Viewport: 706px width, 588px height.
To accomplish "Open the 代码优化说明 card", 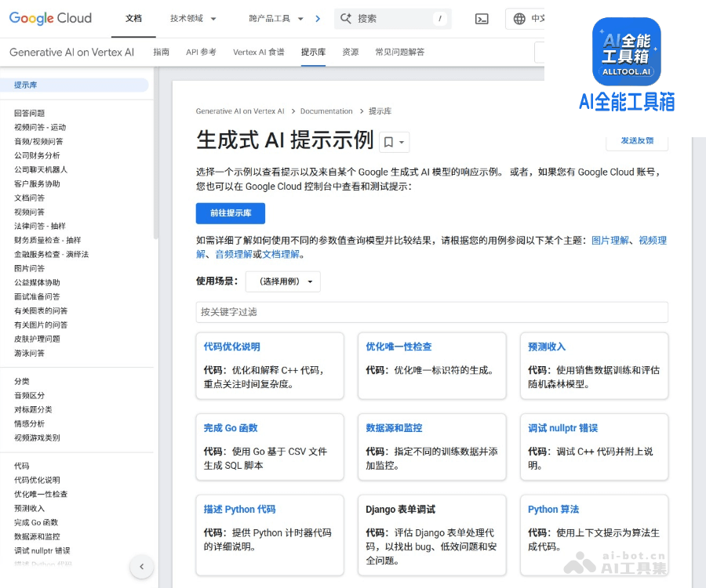I will tap(270, 366).
